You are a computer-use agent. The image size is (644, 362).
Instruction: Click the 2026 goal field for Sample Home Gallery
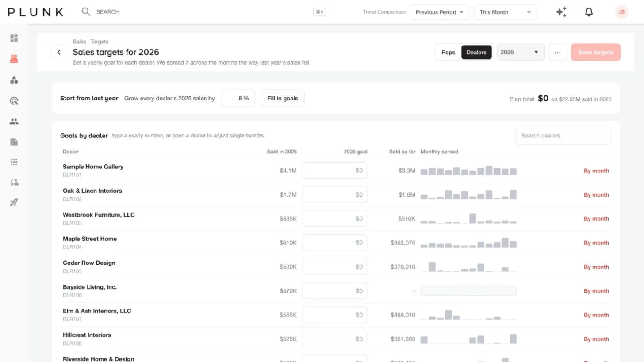point(334,171)
